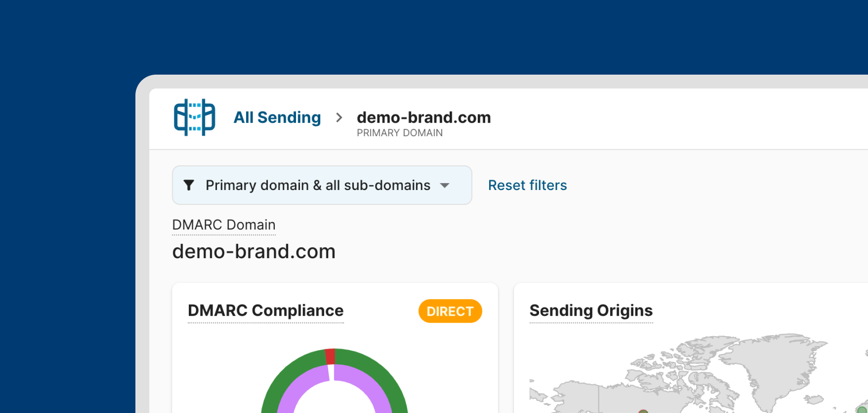Screen dimensions: 868x413
Task: Click the DMARC Compliance heading
Action: (x=266, y=311)
